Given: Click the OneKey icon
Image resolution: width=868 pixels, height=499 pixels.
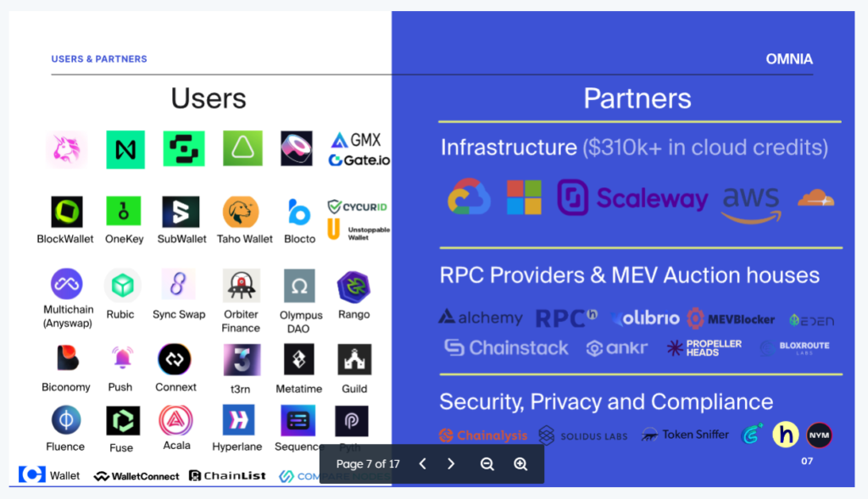Looking at the screenshot, I should tap(124, 211).
